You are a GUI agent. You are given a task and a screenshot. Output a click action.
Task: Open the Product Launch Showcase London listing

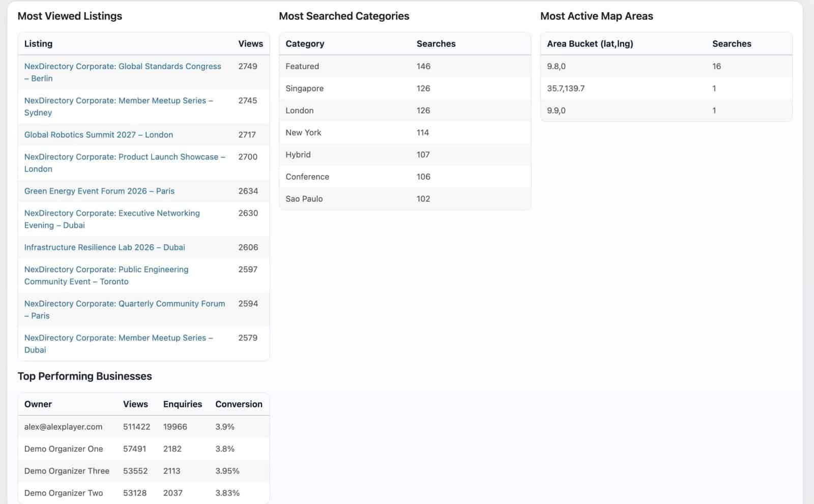[x=125, y=157]
